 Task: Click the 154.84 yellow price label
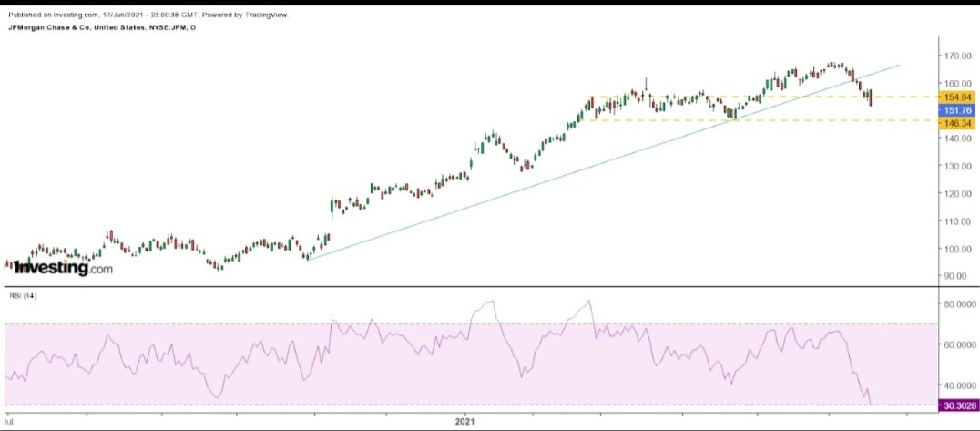(957, 97)
